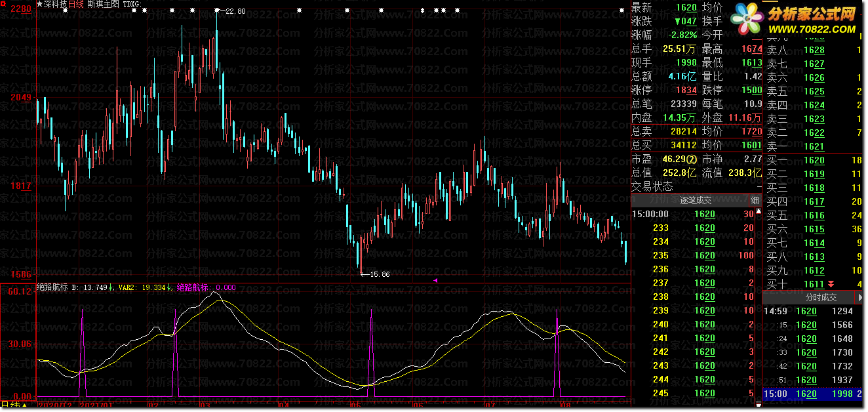Click the 总卖 value 28214
868x412 pixels.
point(684,131)
